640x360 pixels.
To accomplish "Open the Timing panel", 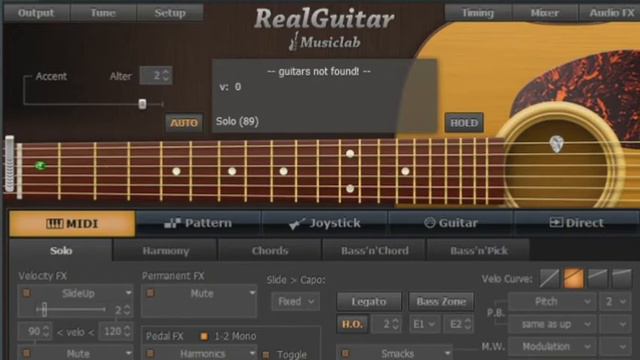I will tap(478, 13).
